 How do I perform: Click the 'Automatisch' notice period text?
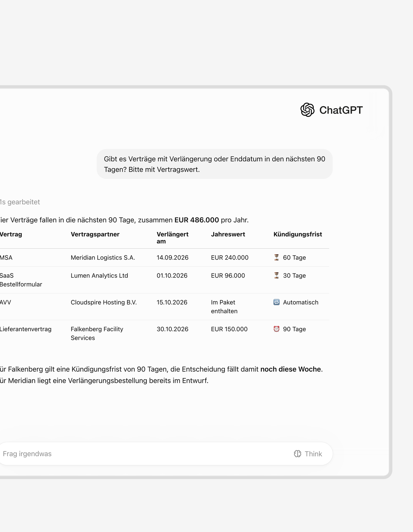click(301, 302)
